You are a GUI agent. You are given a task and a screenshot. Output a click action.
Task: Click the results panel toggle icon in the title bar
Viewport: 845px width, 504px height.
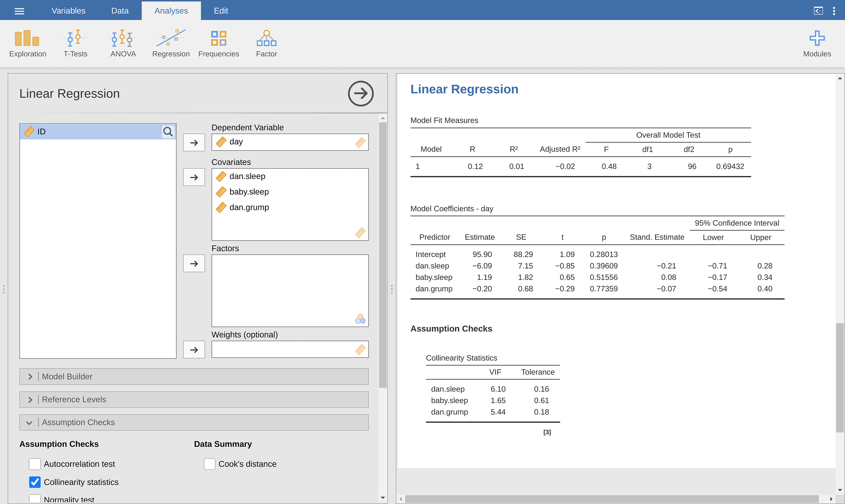pos(818,11)
